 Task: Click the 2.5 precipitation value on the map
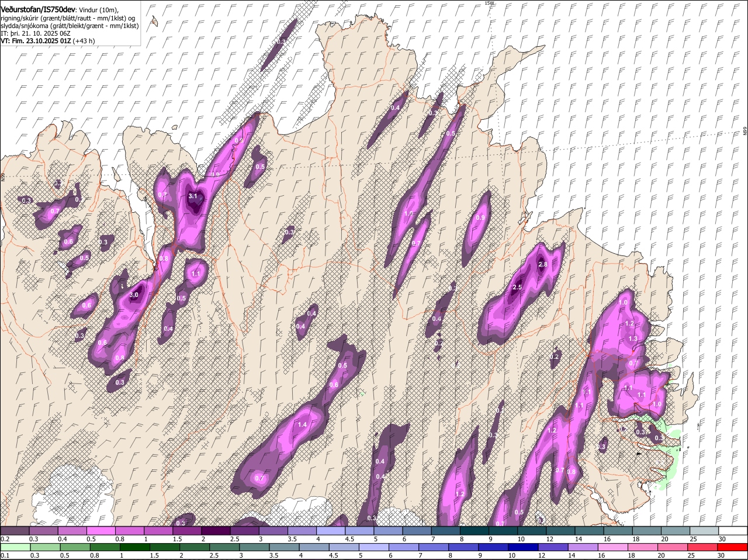[517, 288]
